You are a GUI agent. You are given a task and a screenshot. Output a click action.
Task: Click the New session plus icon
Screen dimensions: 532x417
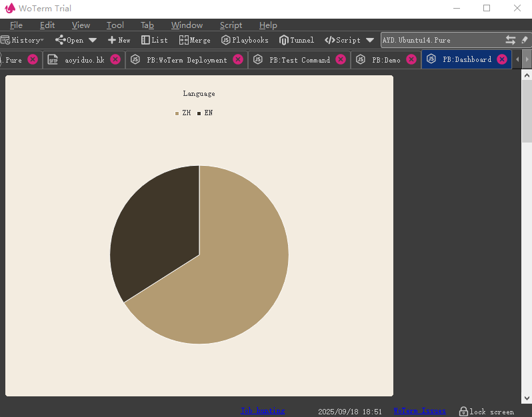pos(112,40)
